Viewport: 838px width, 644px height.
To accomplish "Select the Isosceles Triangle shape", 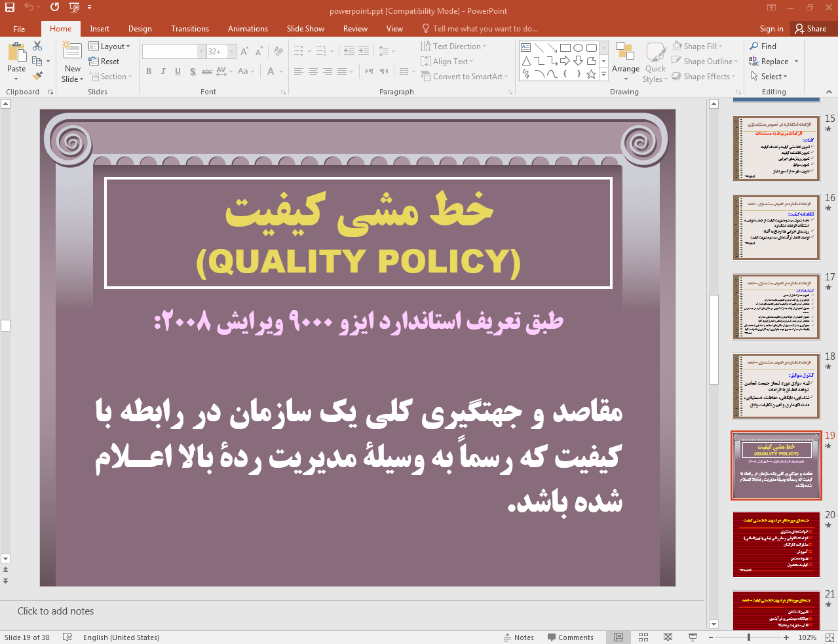I will pos(526,61).
